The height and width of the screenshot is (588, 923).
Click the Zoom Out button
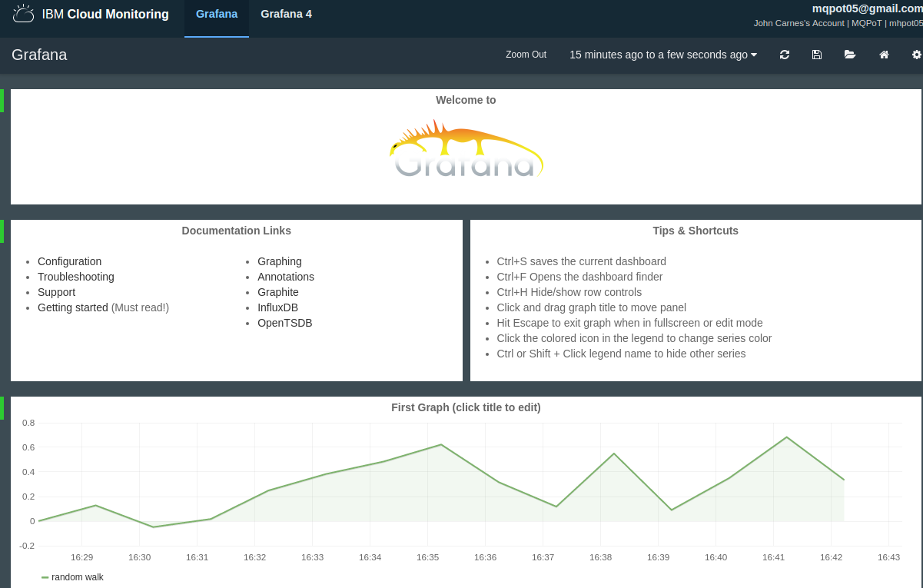click(526, 55)
